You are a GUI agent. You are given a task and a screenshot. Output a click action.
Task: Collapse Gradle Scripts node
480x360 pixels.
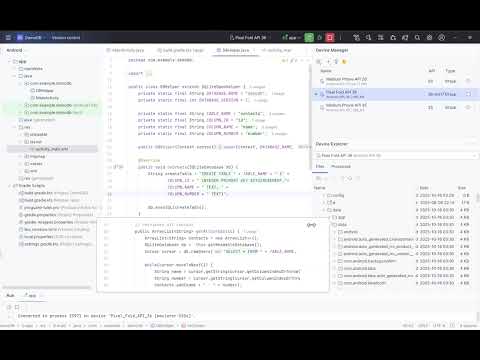(x=10, y=186)
